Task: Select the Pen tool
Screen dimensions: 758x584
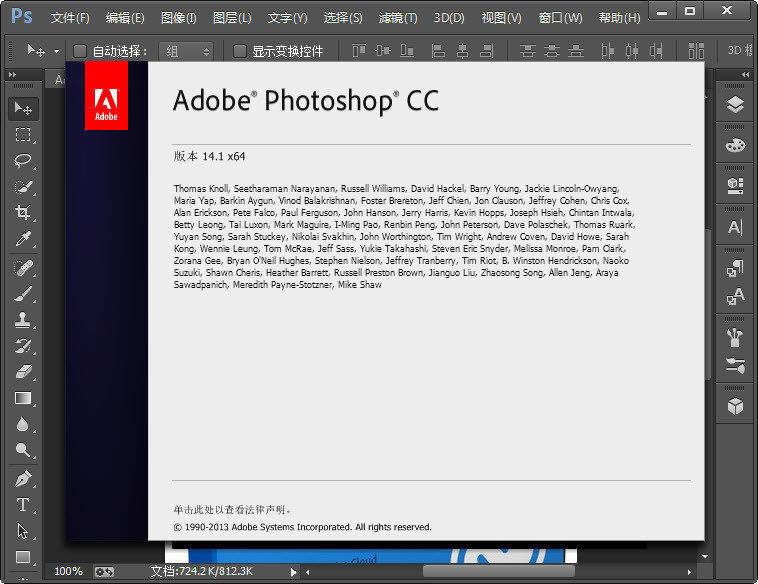Action: pos(23,479)
